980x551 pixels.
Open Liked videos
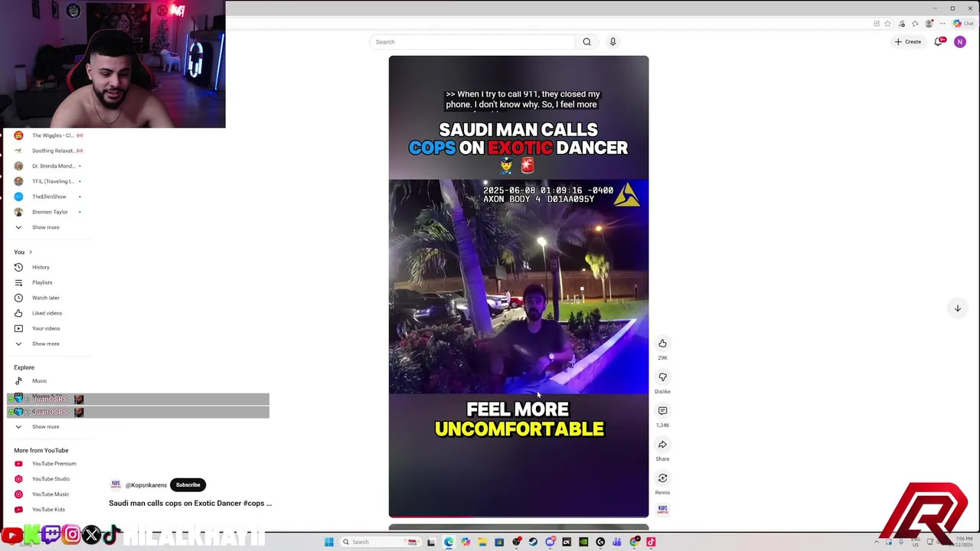pyautogui.click(x=47, y=313)
